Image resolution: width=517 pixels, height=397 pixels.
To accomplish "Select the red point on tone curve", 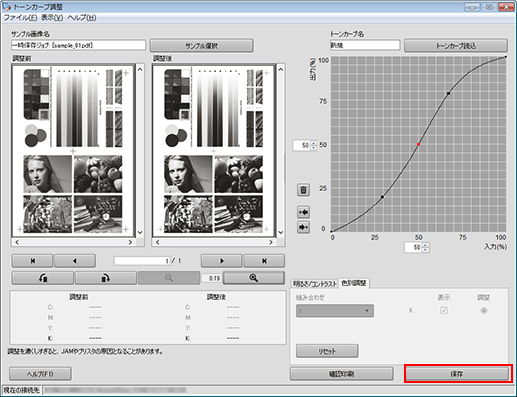I will click(419, 144).
